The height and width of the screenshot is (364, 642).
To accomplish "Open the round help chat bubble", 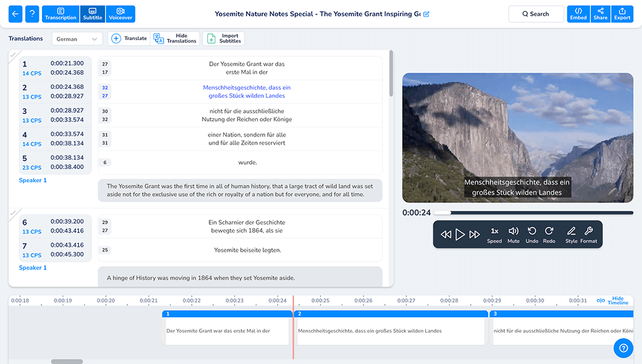I will click(623, 348).
